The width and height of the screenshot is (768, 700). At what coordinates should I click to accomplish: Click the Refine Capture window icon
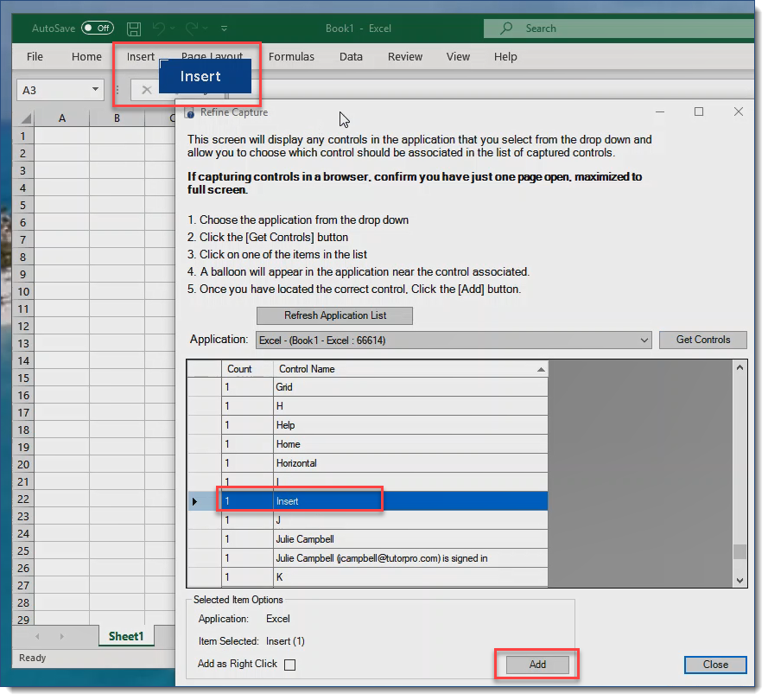189,113
